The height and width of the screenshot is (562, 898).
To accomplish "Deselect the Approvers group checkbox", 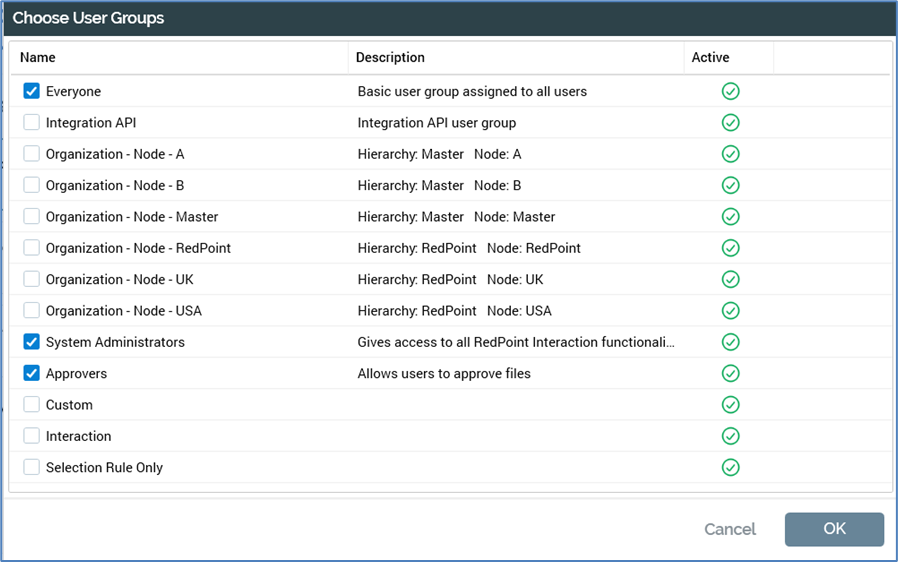I will click(32, 374).
